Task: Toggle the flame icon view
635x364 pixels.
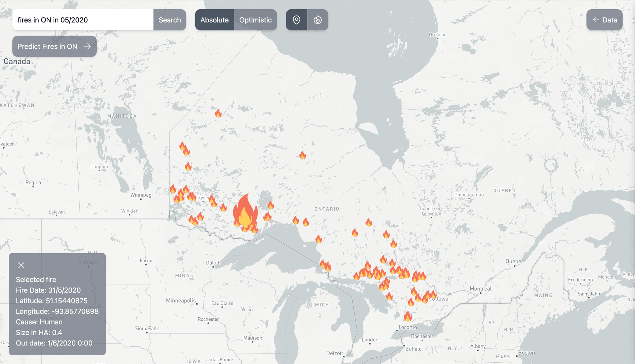Action: tap(318, 20)
